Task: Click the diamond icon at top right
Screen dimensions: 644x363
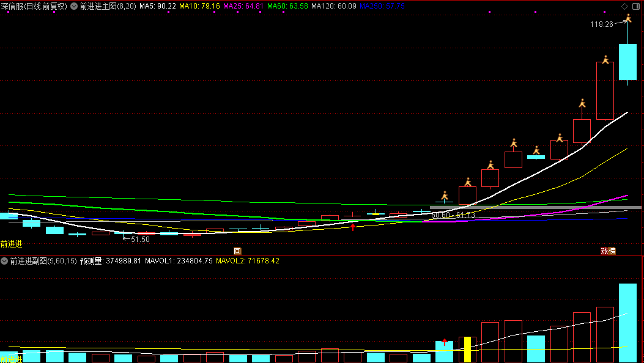Action: [624, 6]
